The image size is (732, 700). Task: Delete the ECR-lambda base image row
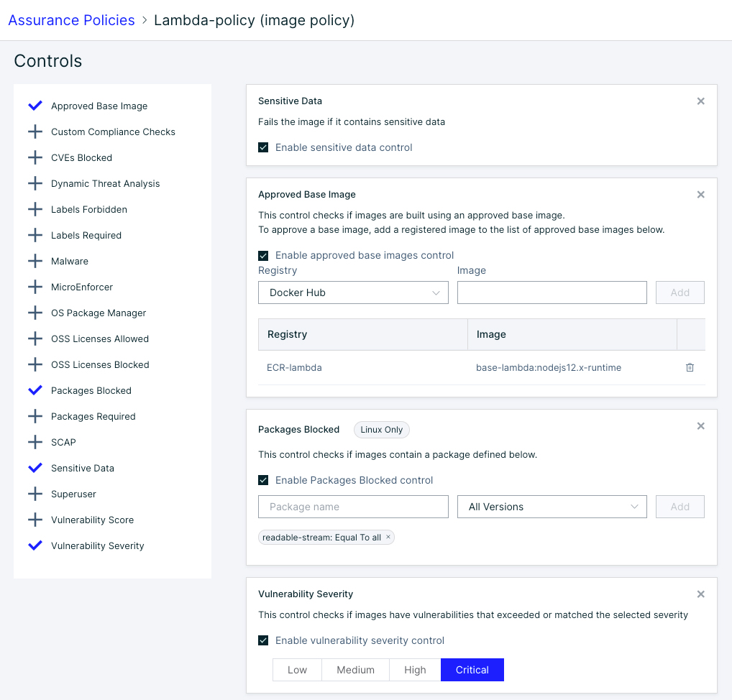tap(690, 367)
